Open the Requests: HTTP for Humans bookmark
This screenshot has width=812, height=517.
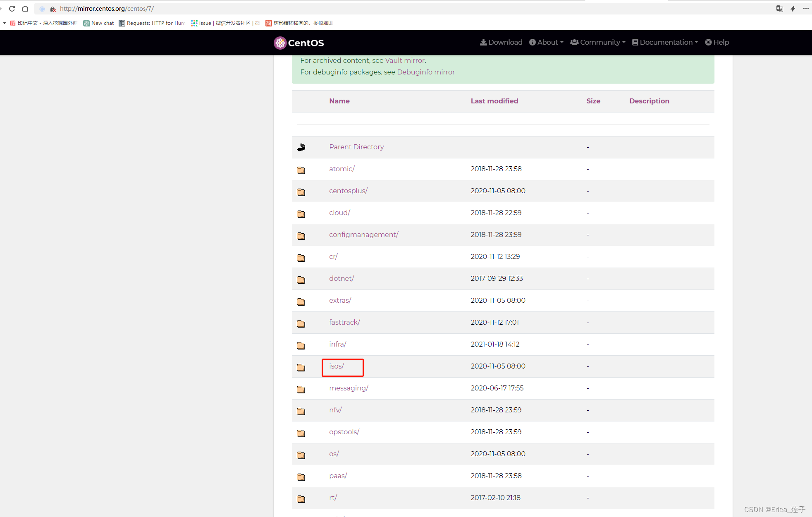pos(152,23)
